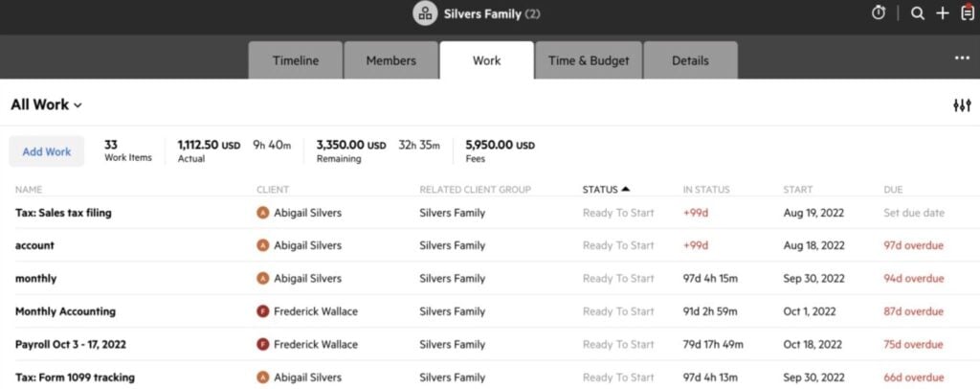Screen dimensions: 980x389
Task: Sort by the Due column header
Action: tap(893, 190)
